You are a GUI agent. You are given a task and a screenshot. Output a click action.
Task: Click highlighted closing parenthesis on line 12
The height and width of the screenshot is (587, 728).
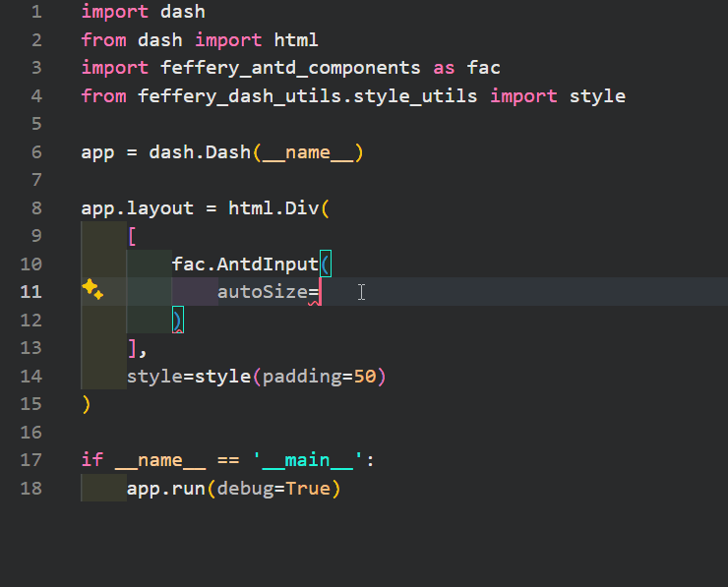pyautogui.click(x=178, y=321)
